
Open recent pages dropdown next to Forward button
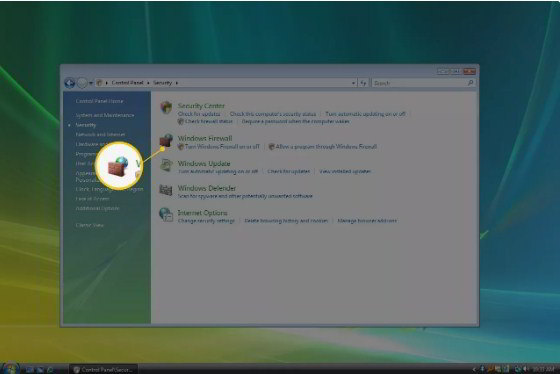pos(91,83)
